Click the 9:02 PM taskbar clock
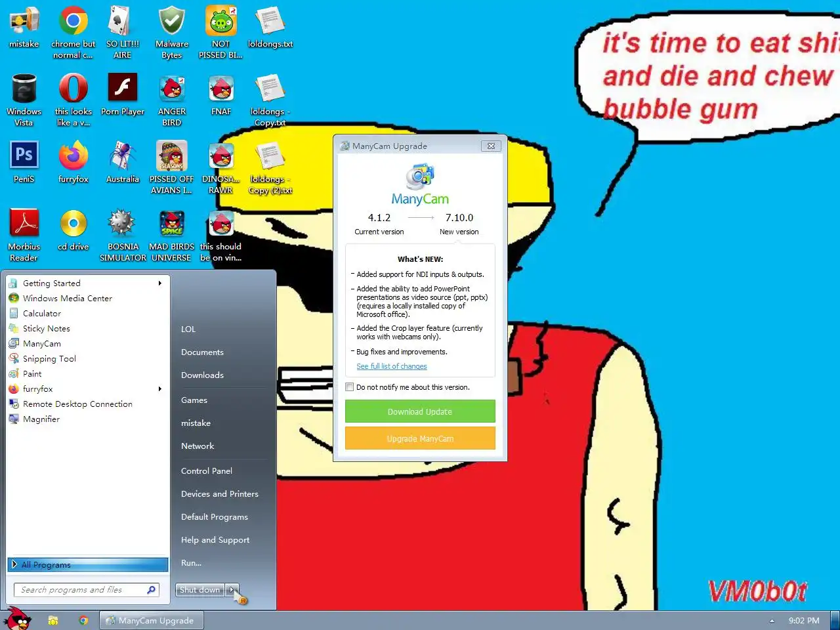The image size is (840, 630). (x=804, y=620)
